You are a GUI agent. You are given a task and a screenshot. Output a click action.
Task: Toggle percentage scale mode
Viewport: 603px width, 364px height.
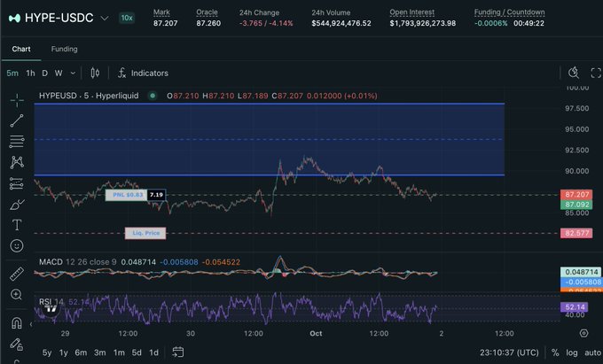555,352
